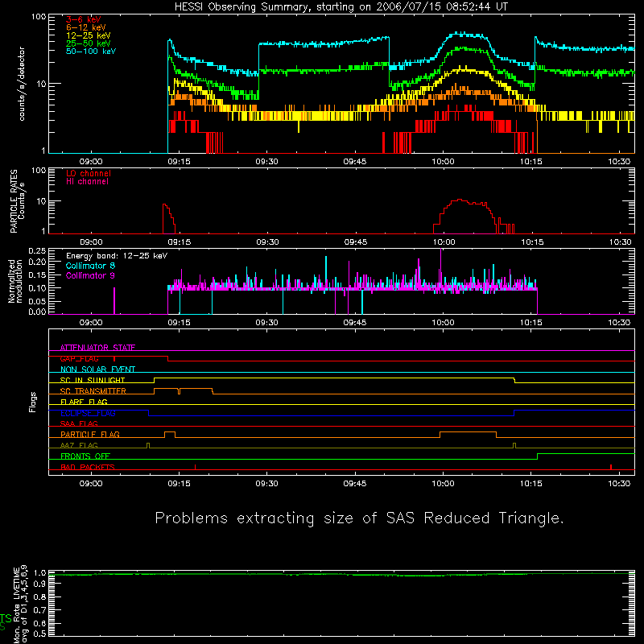Viewport: 644px width, 644px height.
Task: Click the 09:30 tick under the counts plot
Action: (x=267, y=162)
